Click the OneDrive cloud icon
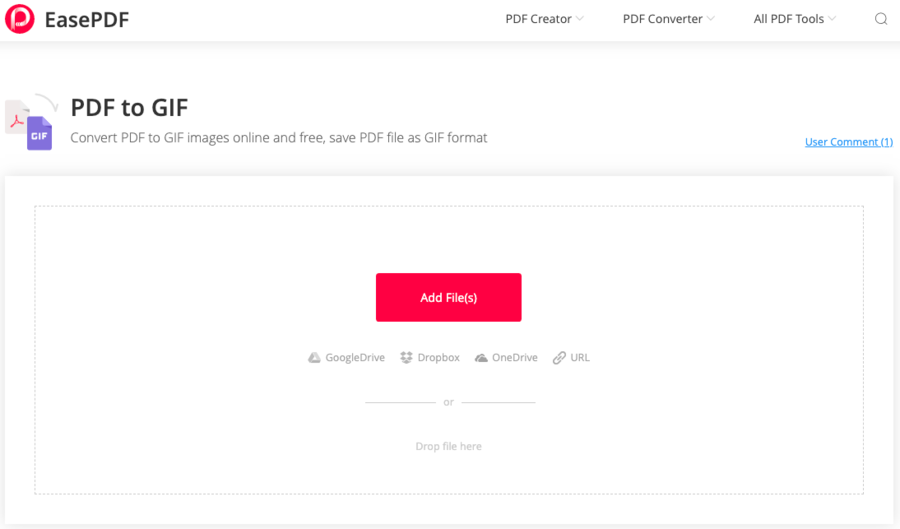900x529 pixels. click(481, 358)
